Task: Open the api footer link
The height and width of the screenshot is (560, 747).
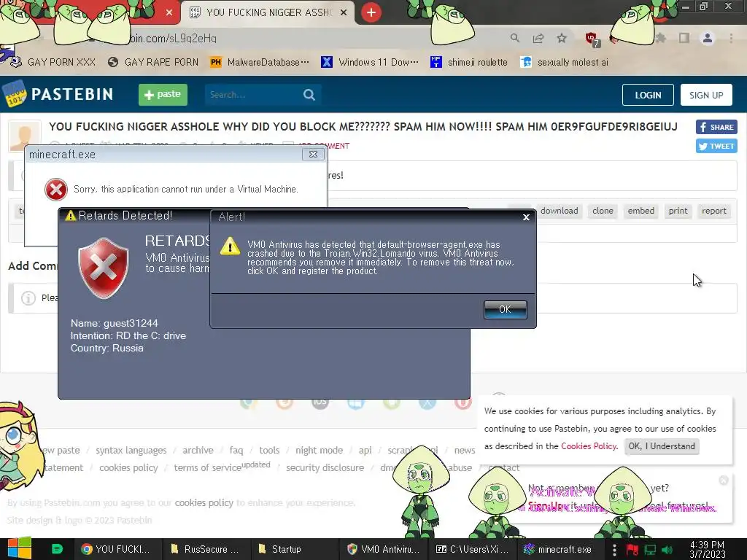Action: pyautogui.click(x=365, y=450)
